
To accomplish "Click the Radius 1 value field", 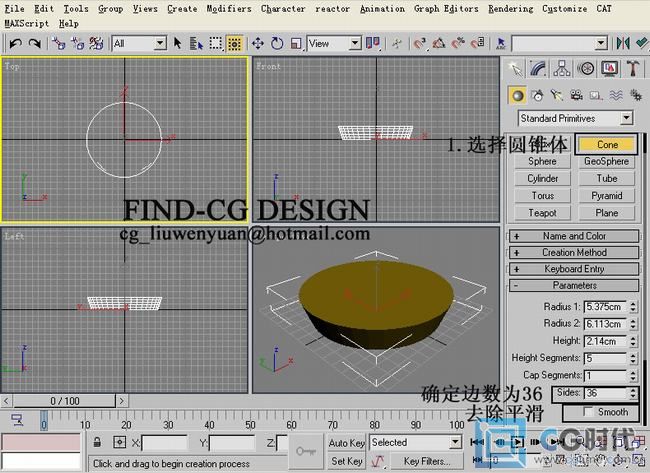I will point(605,307).
